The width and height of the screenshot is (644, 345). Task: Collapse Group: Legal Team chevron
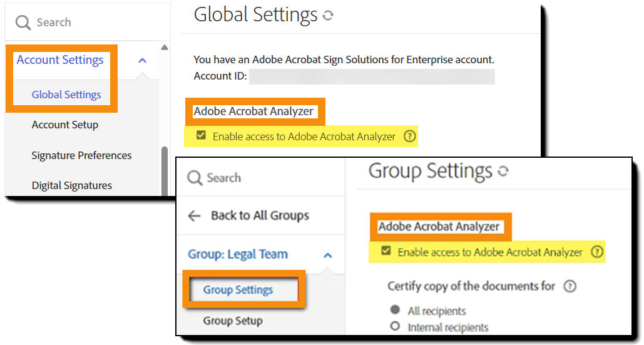(x=327, y=255)
